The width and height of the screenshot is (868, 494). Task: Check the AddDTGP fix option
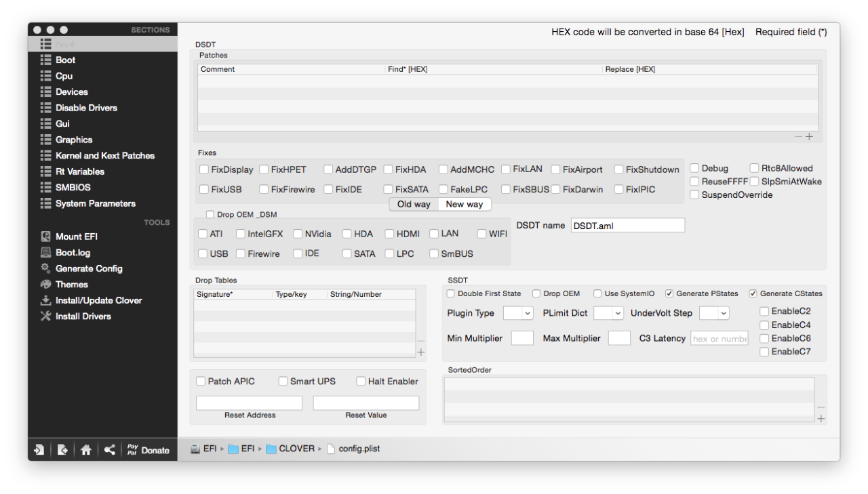(328, 169)
